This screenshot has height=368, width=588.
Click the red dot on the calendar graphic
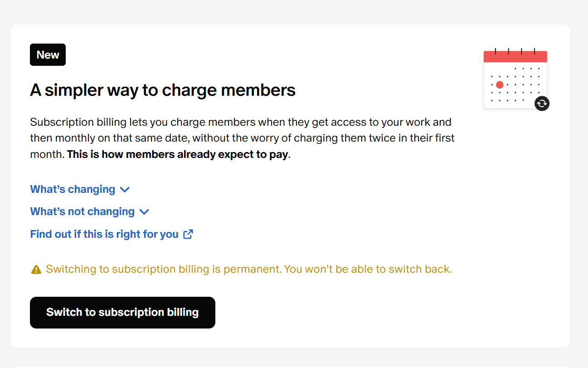(500, 84)
